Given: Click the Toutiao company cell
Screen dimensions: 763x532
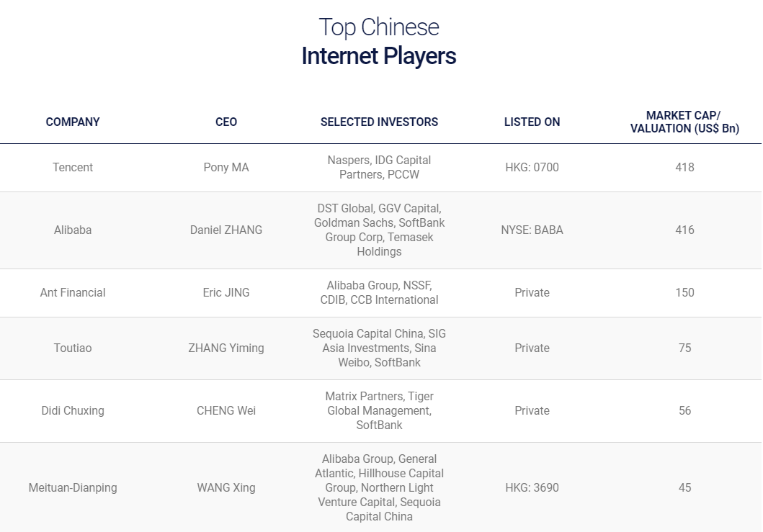Looking at the screenshot, I should (73, 348).
